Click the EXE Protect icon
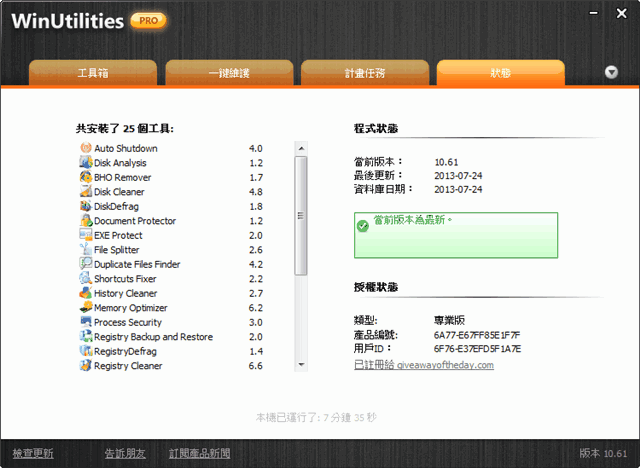640x468 pixels. tap(86, 235)
